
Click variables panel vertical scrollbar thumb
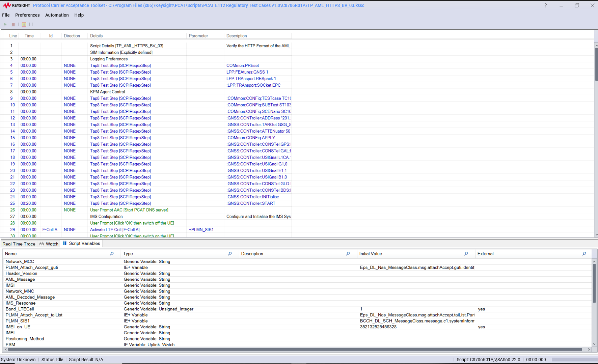(594, 283)
